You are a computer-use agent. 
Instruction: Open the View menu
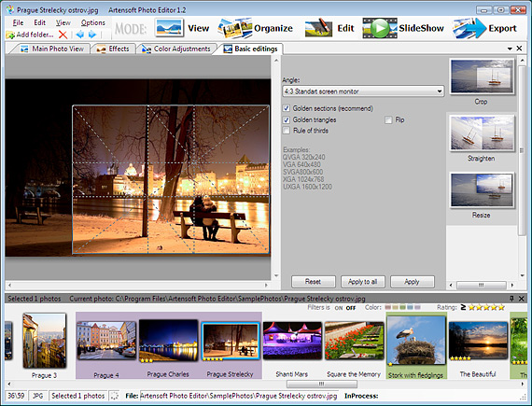click(63, 22)
